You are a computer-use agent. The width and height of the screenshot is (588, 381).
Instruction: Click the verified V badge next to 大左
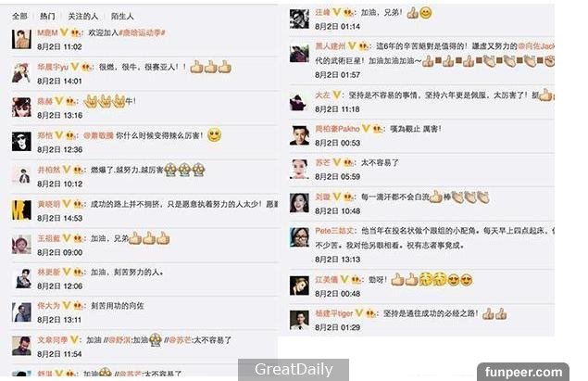336,95
